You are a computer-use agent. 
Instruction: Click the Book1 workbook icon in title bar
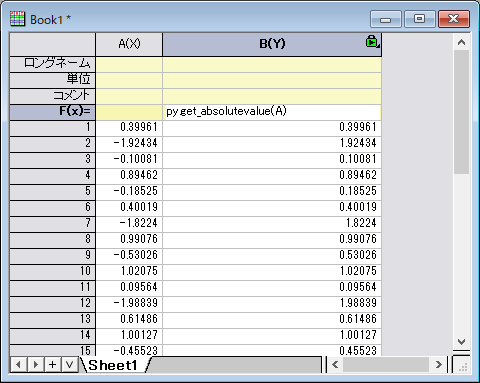[17, 19]
